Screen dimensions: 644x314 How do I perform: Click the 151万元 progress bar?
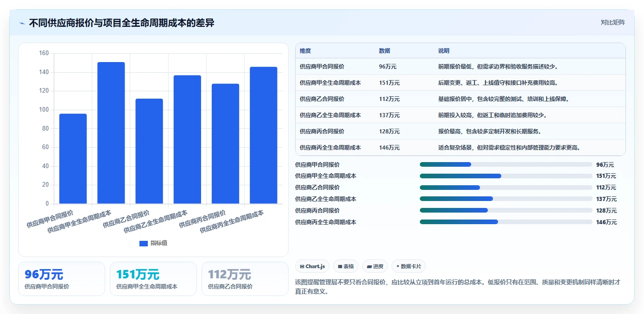[506, 176]
